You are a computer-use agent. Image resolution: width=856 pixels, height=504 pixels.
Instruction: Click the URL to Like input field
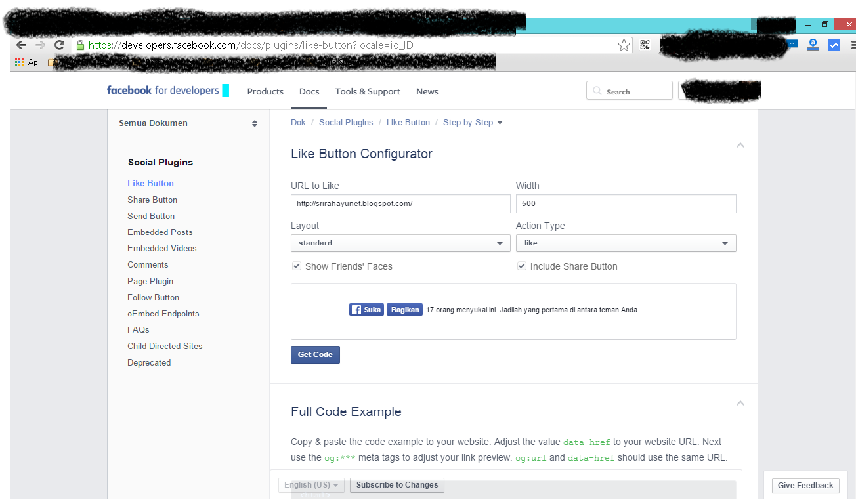pos(400,203)
